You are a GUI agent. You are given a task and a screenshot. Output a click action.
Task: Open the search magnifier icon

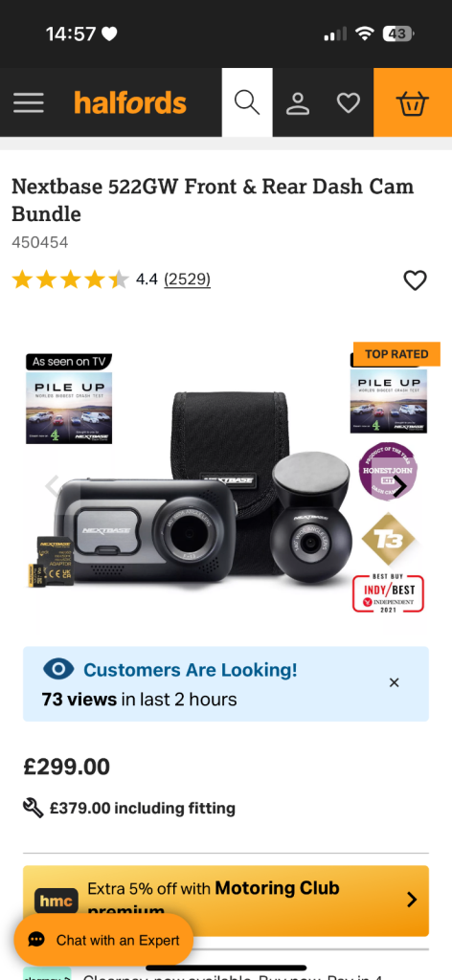247,102
